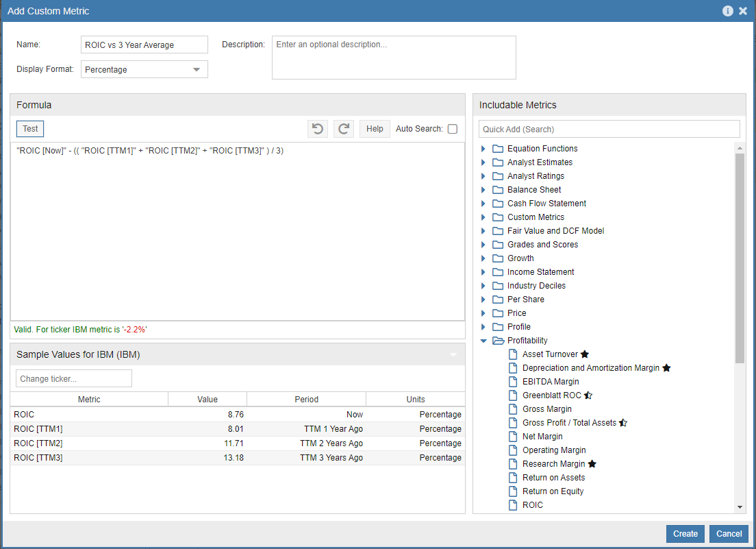Image resolution: width=756 pixels, height=549 pixels.
Task: Select the ROIC metric icon under Profitability
Action: tap(512, 504)
